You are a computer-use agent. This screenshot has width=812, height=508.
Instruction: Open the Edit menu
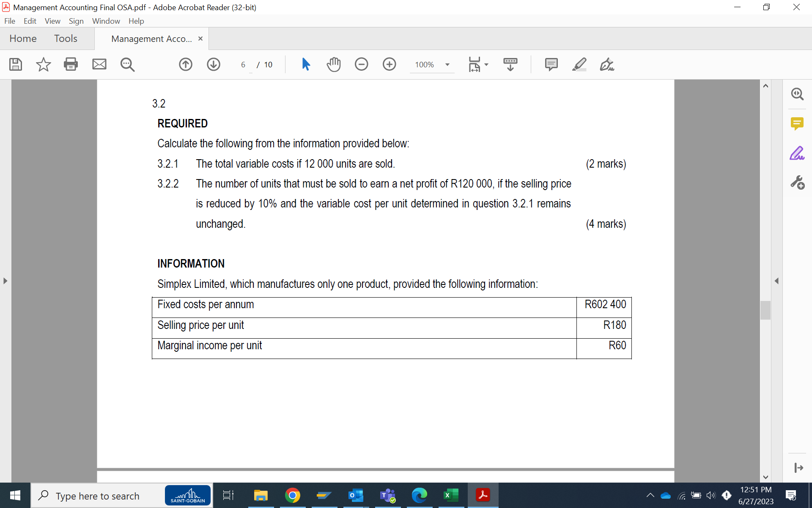click(x=30, y=21)
